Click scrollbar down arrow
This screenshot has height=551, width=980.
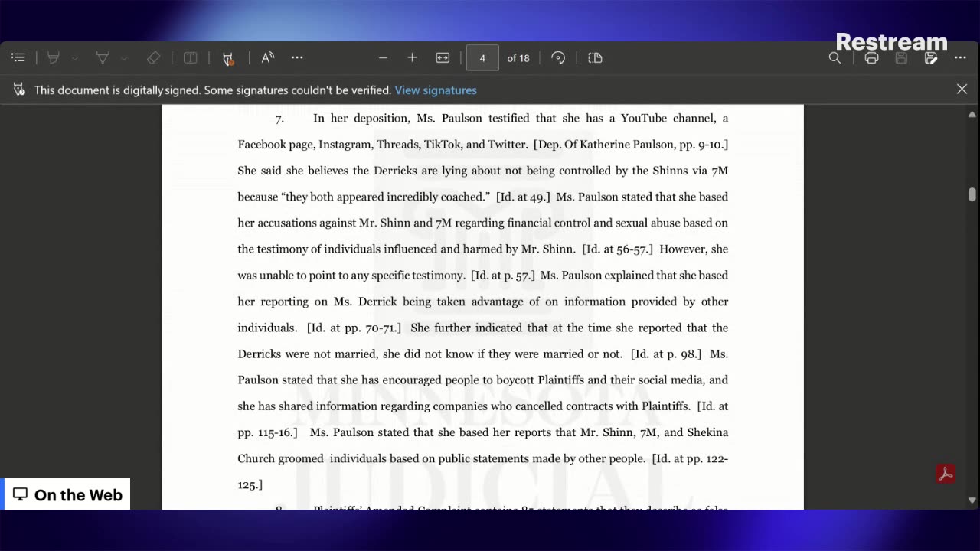(972, 500)
